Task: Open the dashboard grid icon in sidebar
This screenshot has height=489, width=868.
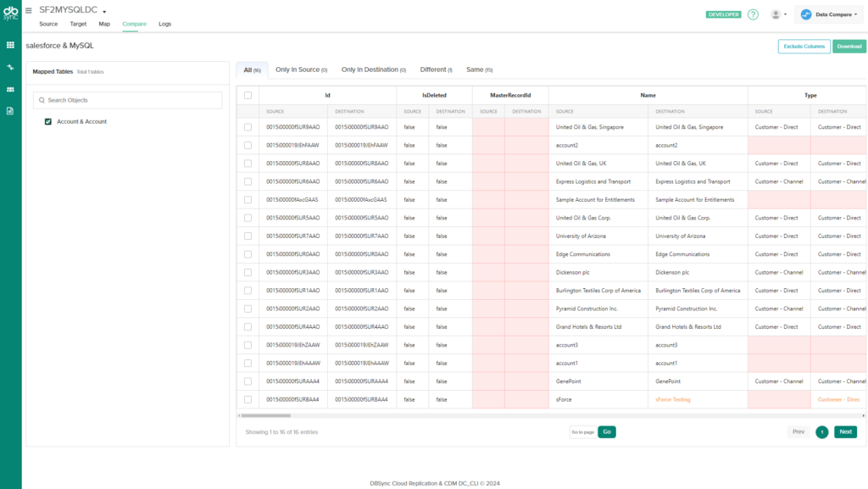Action: coord(10,45)
